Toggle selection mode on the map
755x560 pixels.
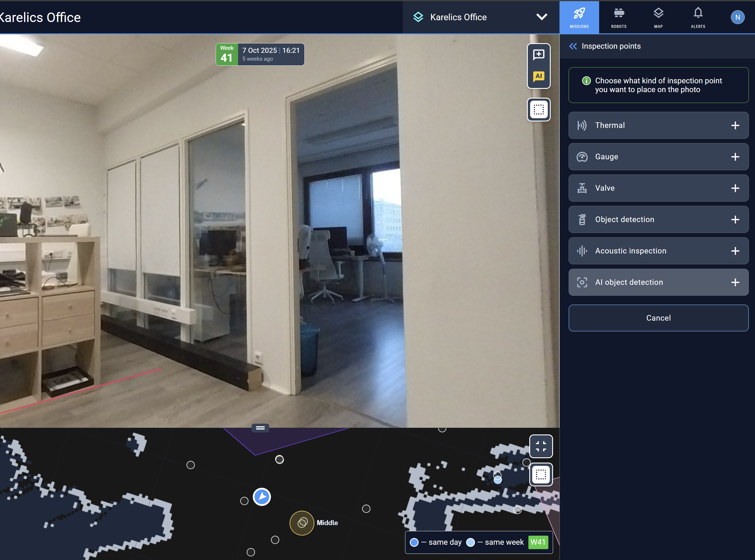tap(541, 474)
